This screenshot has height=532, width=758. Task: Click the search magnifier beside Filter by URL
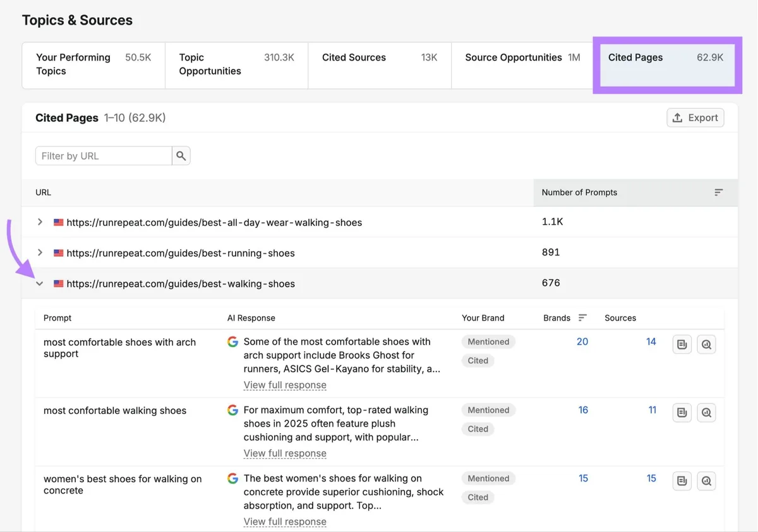coord(181,156)
